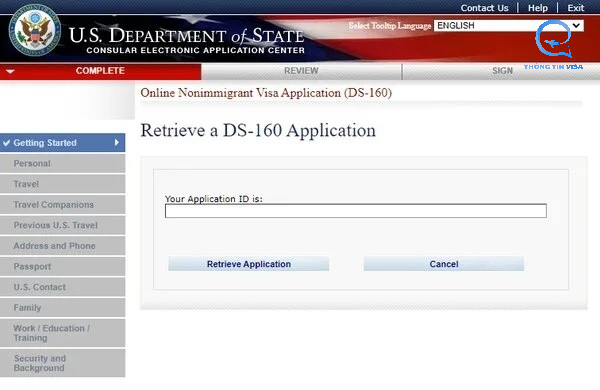
Task: Click the checkmark beside Getting Started
Action: [x=7, y=143]
